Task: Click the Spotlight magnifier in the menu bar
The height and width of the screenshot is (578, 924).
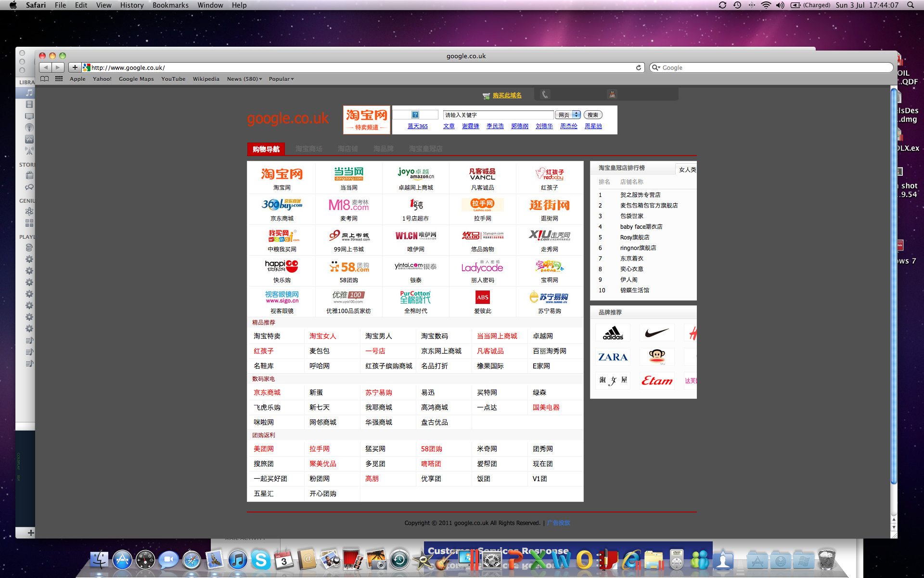Action: [x=911, y=5]
